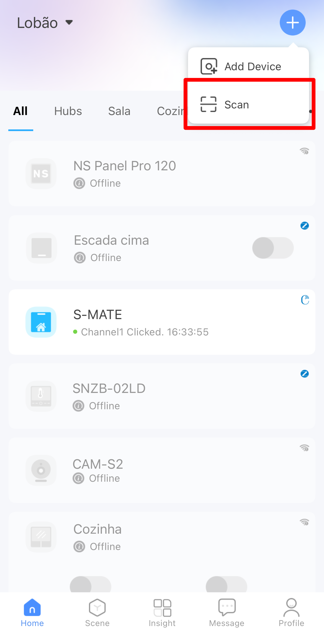Toggle the left Cozinha channel switch
The width and height of the screenshot is (324, 644).
pyautogui.click(x=91, y=584)
